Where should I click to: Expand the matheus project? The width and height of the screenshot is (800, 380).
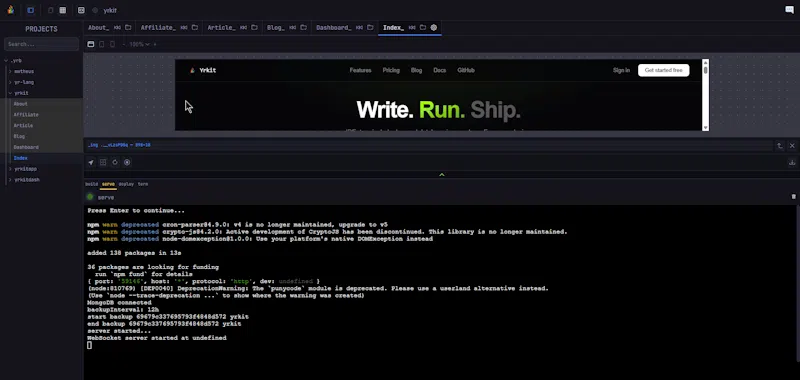[x=10, y=71]
